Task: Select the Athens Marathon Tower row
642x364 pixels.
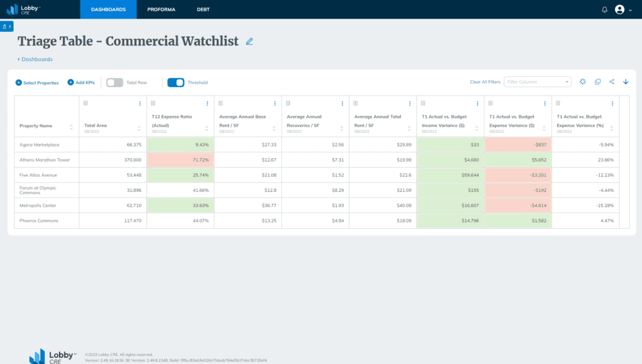Action: [46, 160]
